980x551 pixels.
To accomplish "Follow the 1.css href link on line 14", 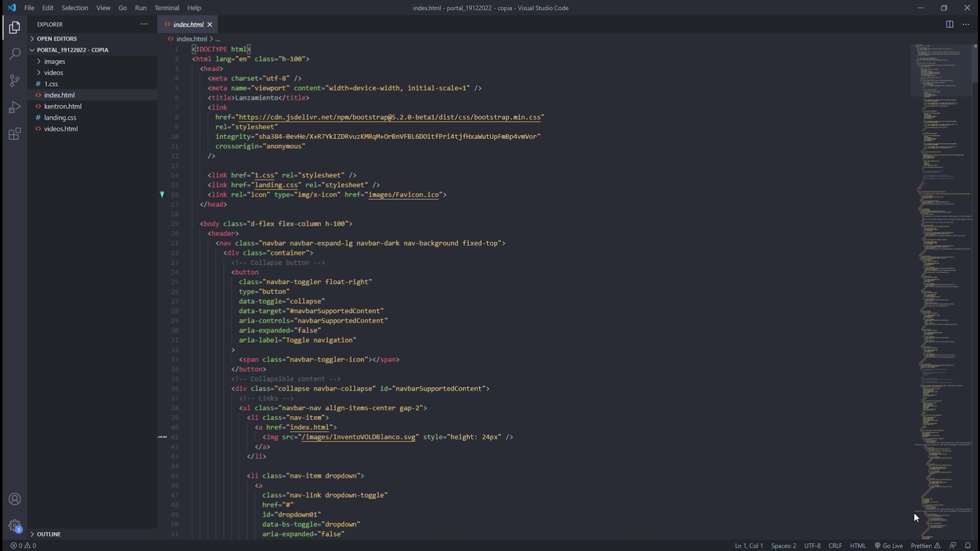I will (264, 175).
